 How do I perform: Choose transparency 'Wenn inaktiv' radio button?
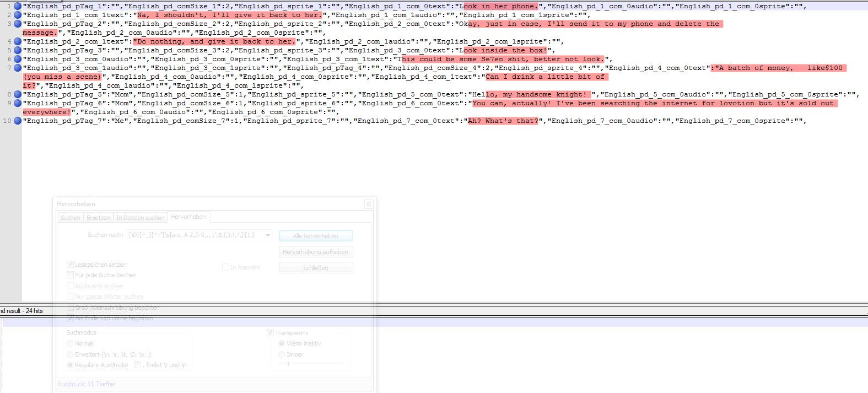point(282,343)
